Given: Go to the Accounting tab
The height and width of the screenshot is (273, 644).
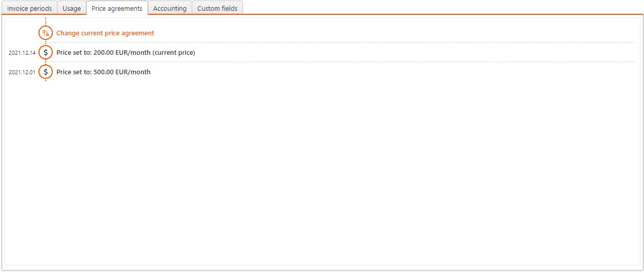Looking at the screenshot, I should (x=170, y=8).
